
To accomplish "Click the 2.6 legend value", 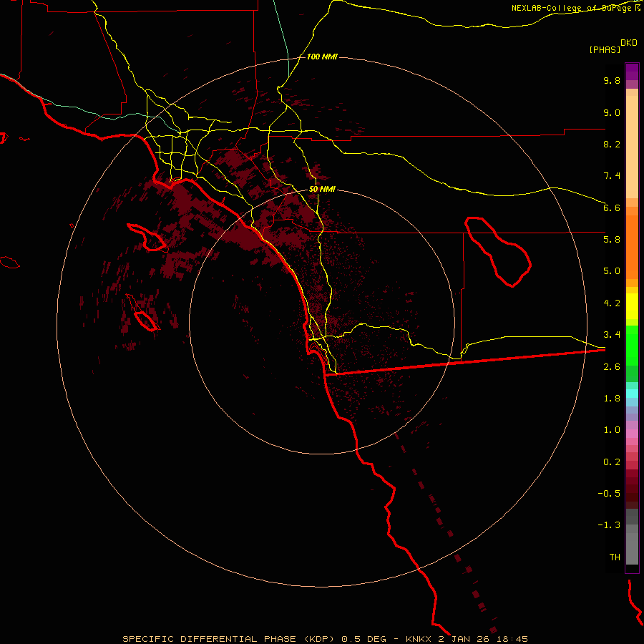I will click(x=612, y=367).
